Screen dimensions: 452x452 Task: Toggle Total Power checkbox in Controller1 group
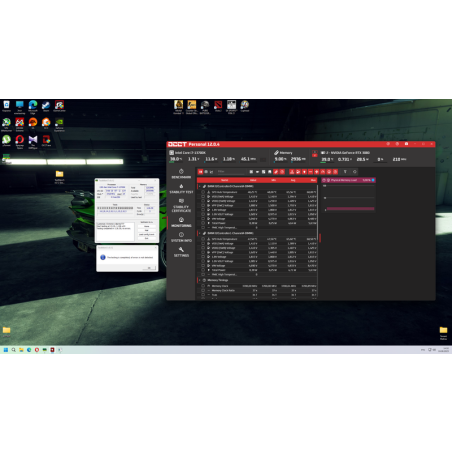pos(203,270)
